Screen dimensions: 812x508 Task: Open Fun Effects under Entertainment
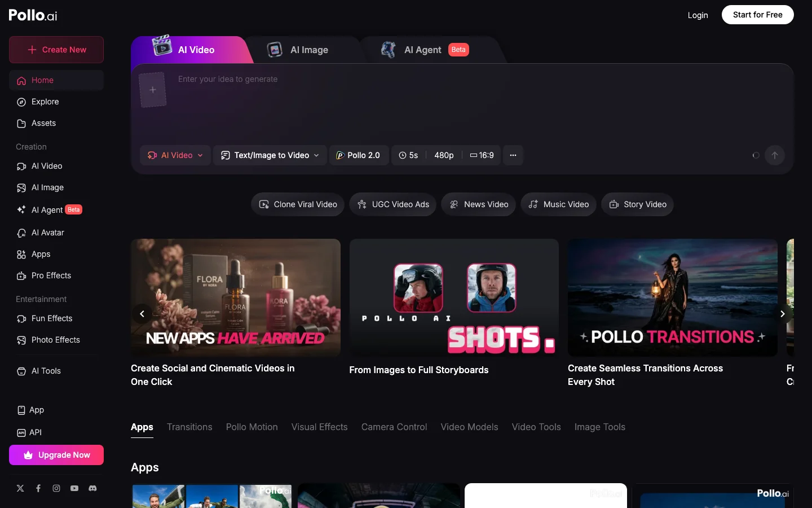[52, 318]
